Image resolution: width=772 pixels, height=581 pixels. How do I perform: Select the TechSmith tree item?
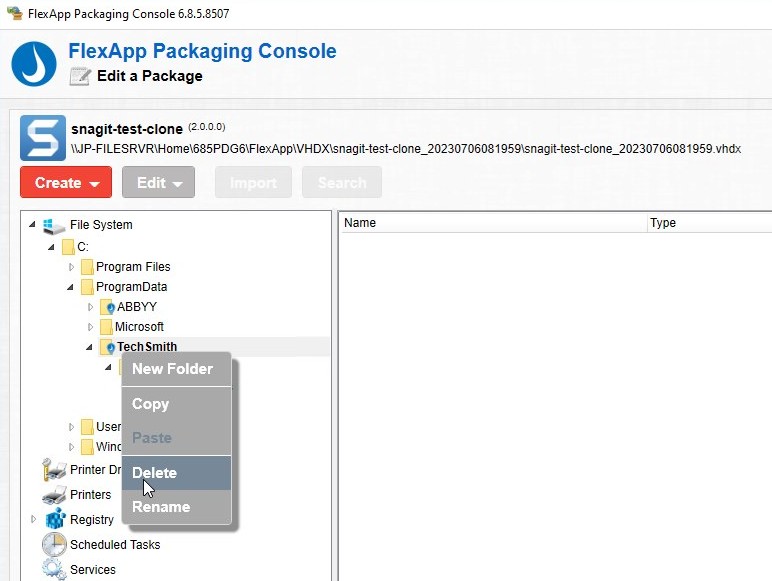[x=147, y=347]
